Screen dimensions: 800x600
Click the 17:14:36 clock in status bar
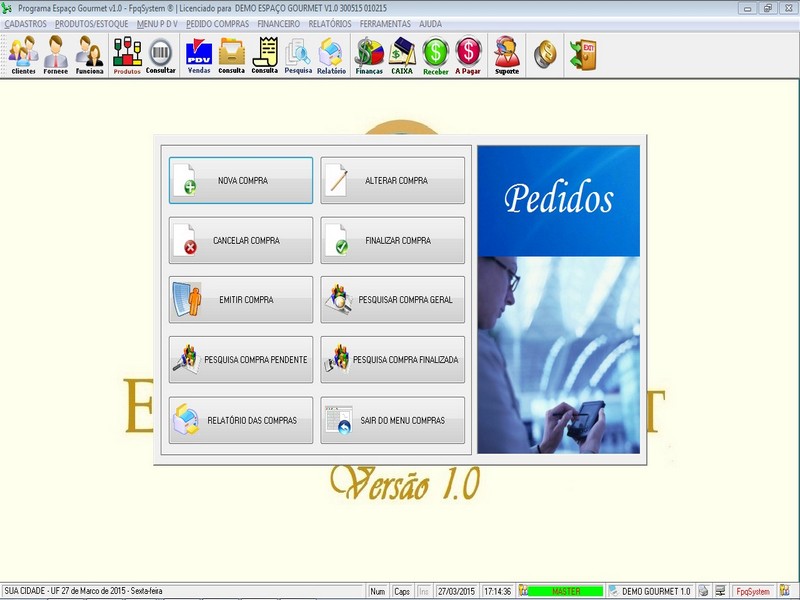point(497,591)
